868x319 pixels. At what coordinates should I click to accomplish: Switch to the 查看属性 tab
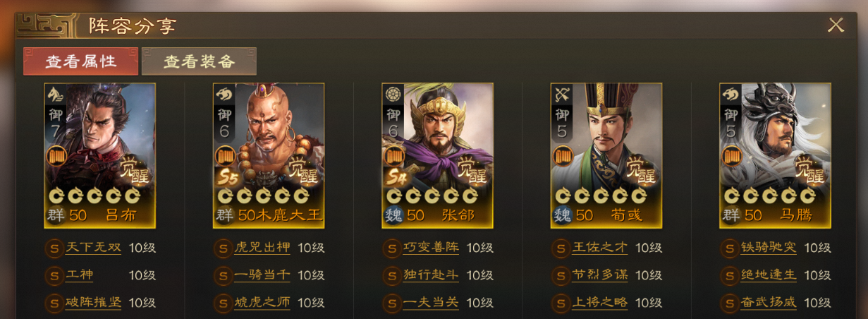click(x=80, y=61)
